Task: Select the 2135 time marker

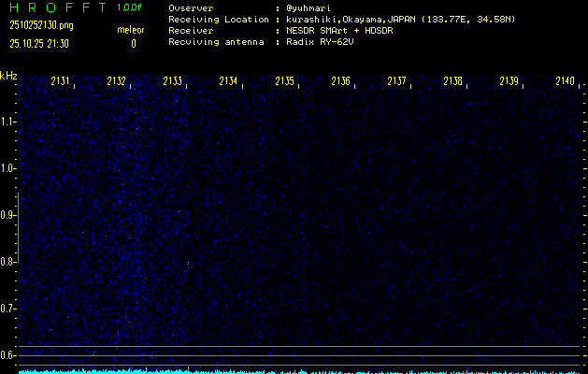Action: [x=284, y=81]
